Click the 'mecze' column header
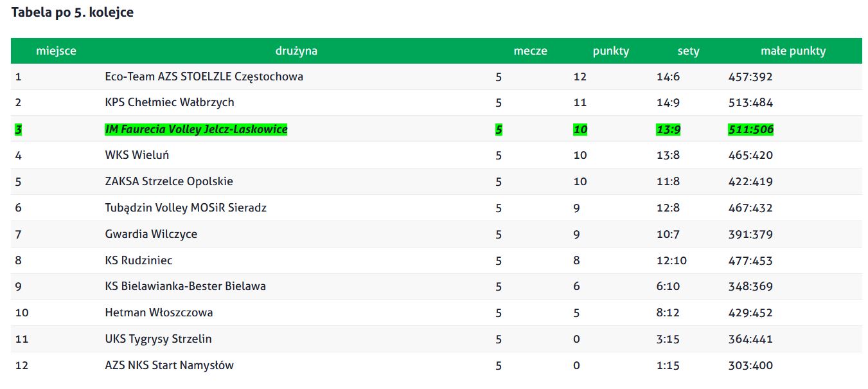 (530, 51)
